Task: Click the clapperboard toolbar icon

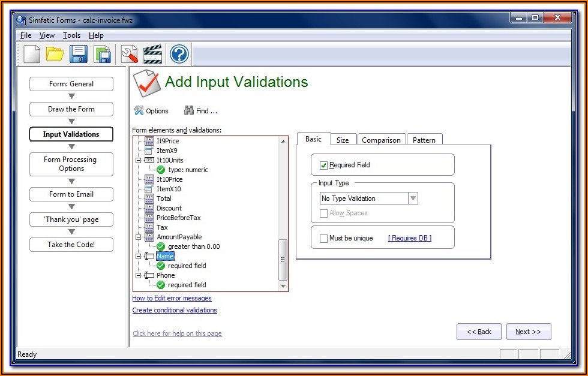Action: tap(153, 54)
